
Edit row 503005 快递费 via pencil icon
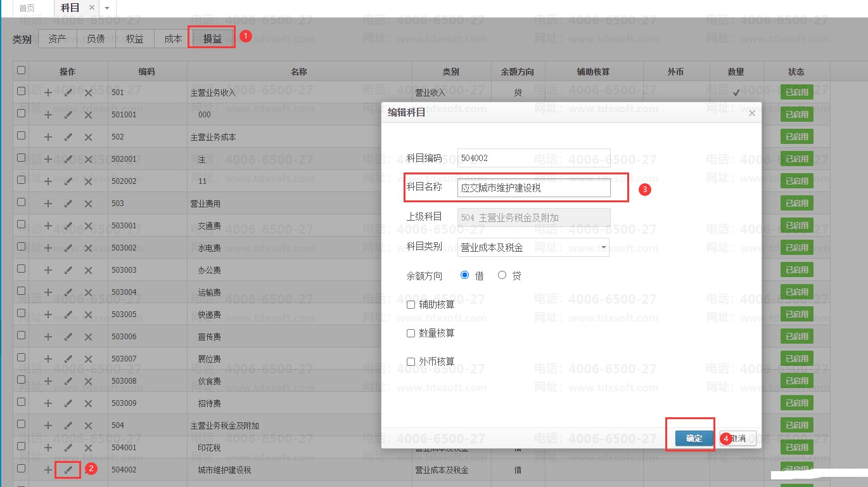pos(68,315)
